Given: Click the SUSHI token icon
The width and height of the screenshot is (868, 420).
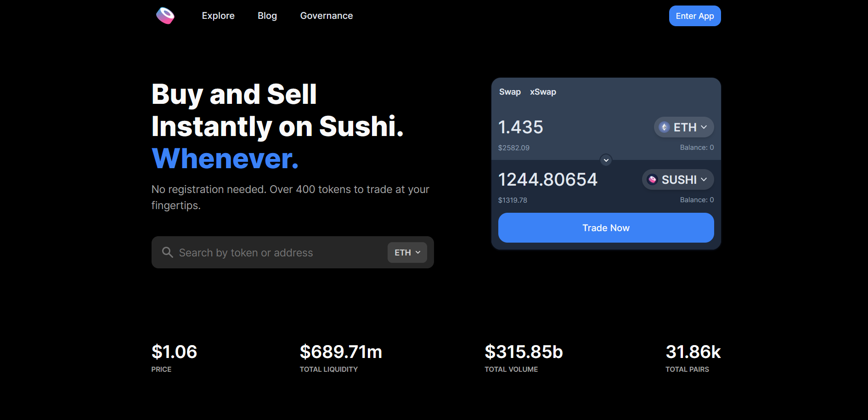Looking at the screenshot, I should tap(652, 180).
